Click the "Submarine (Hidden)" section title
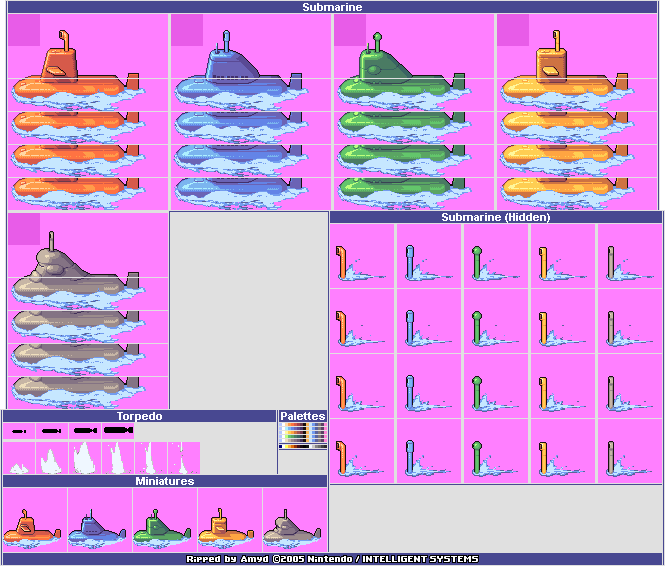The height and width of the screenshot is (566, 665). (x=495, y=217)
